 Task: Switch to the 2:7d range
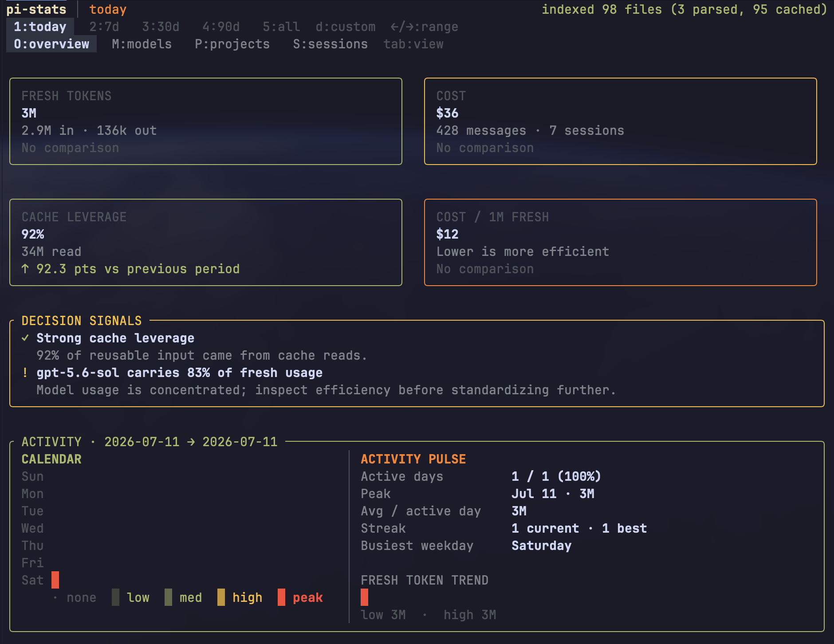104,27
